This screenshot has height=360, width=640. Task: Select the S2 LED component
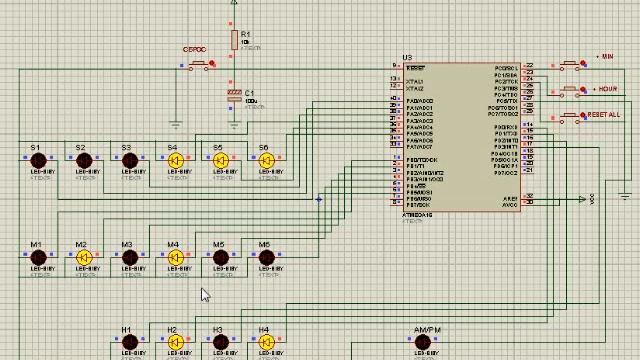pyautogui.click(x=84, y=161)
